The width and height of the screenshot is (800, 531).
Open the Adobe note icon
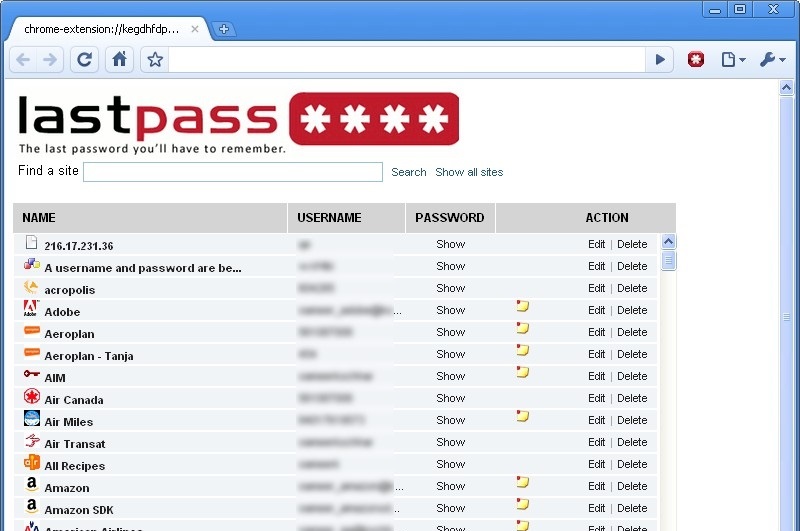point(522,306)
